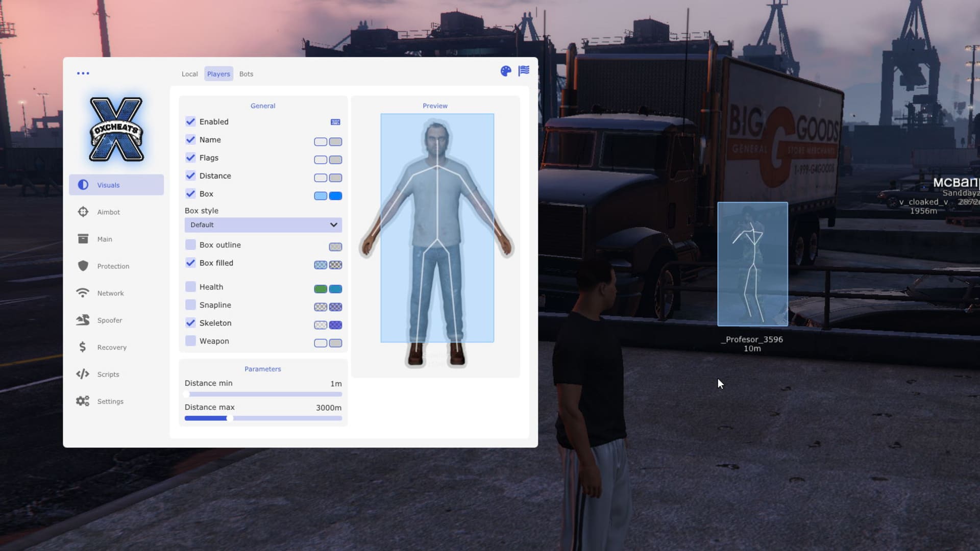Click the three-dots menu icon
Image resolution: width=980 pixels, height=551 pixels.
83,73
